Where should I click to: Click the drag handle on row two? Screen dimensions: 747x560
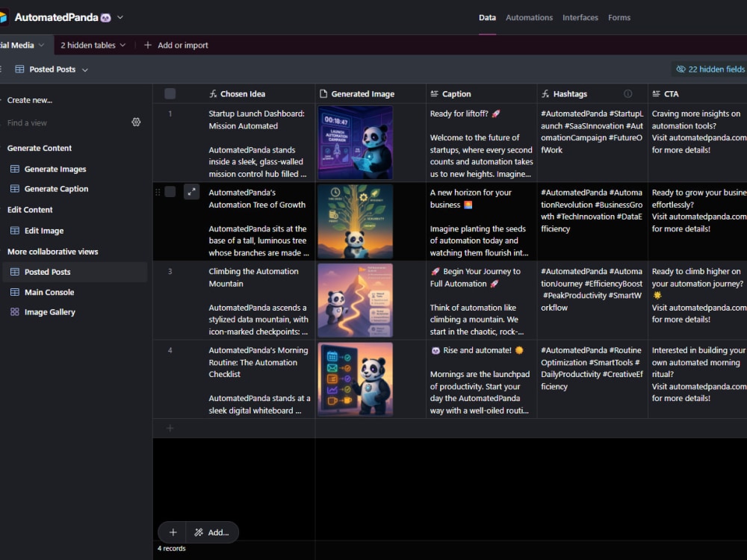click(158, 192)
